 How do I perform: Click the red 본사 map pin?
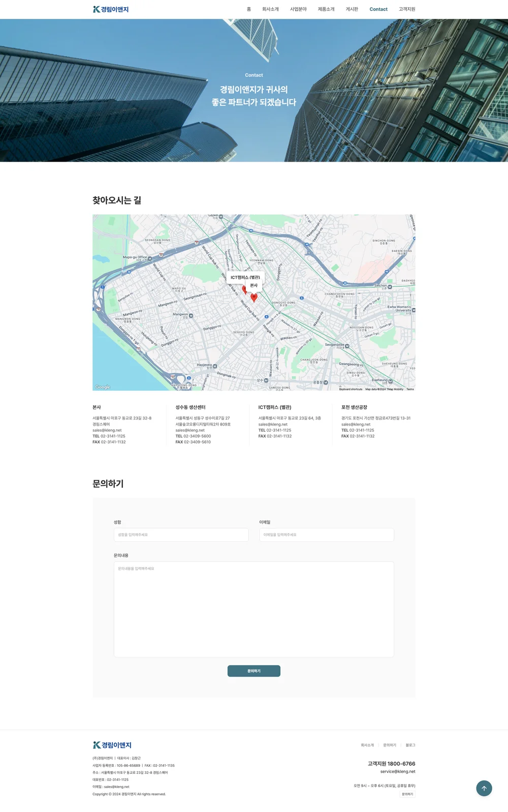[254, 297]
